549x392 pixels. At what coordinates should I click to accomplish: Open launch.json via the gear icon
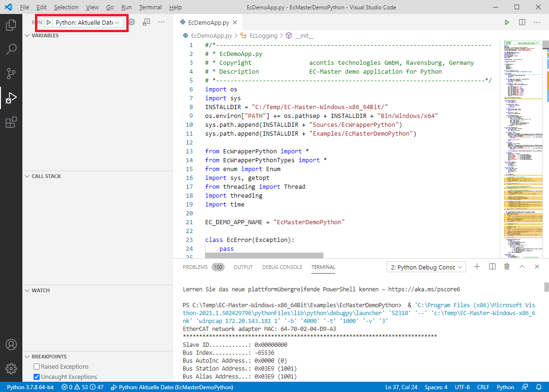(131, 22)
